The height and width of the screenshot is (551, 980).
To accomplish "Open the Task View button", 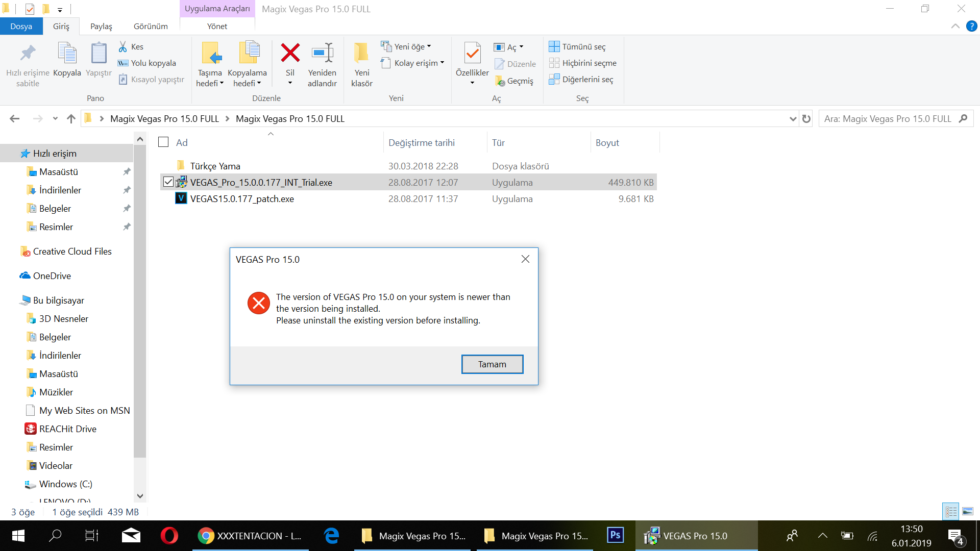I will coord(92,536).
